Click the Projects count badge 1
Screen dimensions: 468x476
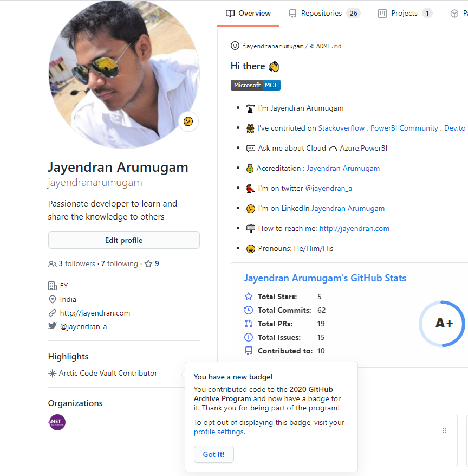click(427, 14)
